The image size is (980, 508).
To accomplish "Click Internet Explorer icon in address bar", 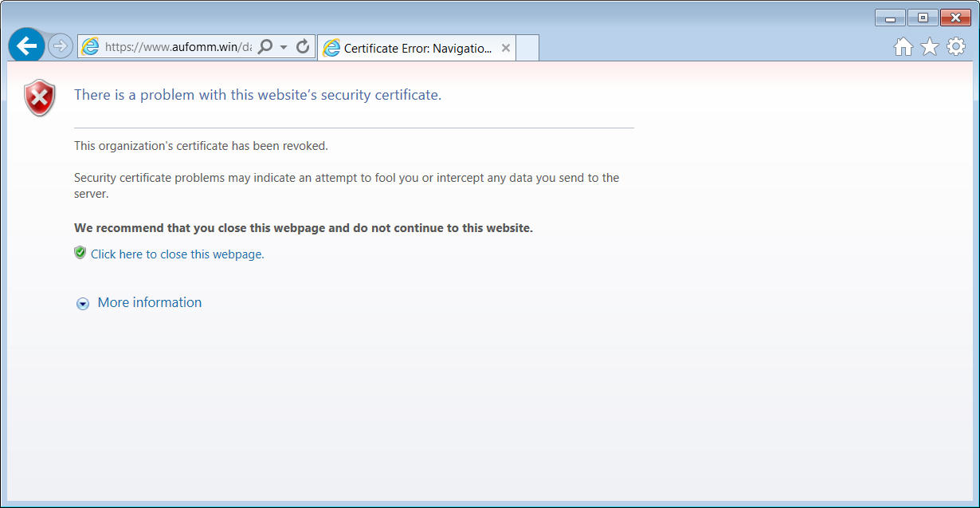I will pos(91,47).
